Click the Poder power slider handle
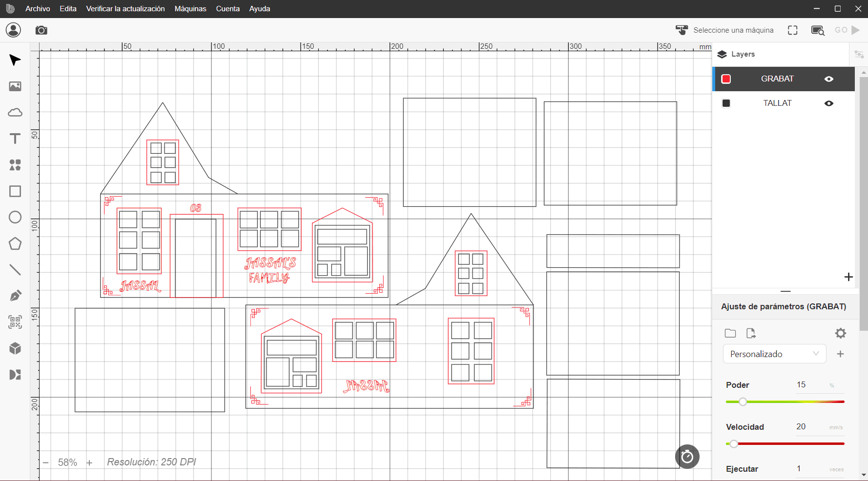Screen dimensions: 868x481 tap(743, 402)
